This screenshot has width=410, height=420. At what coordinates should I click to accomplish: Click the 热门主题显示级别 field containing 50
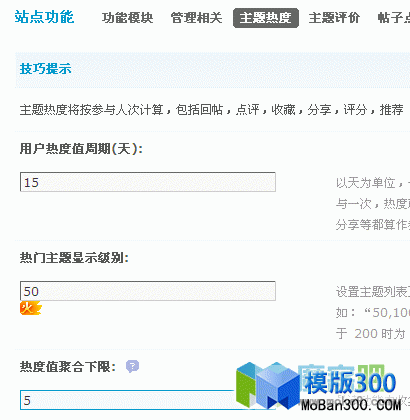(148, 291)
